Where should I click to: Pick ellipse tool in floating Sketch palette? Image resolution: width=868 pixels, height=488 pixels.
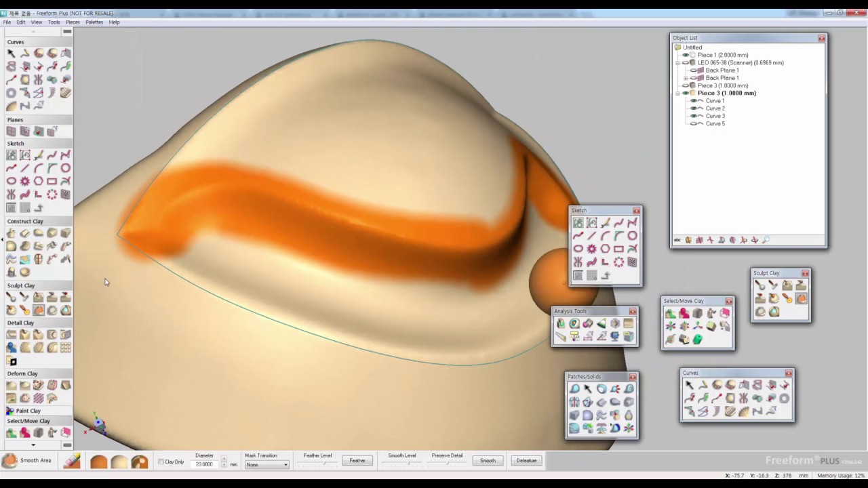(x=578, y=249)
